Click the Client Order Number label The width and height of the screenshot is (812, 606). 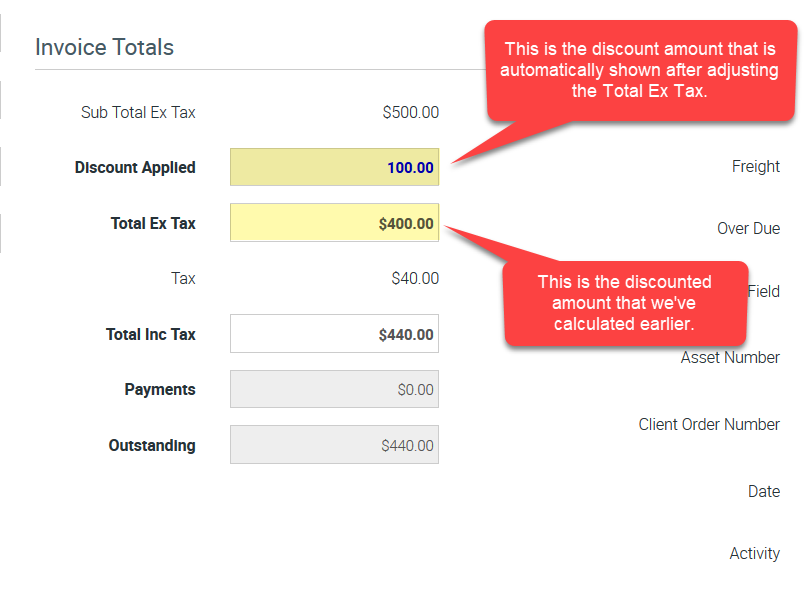coord(709,424)
